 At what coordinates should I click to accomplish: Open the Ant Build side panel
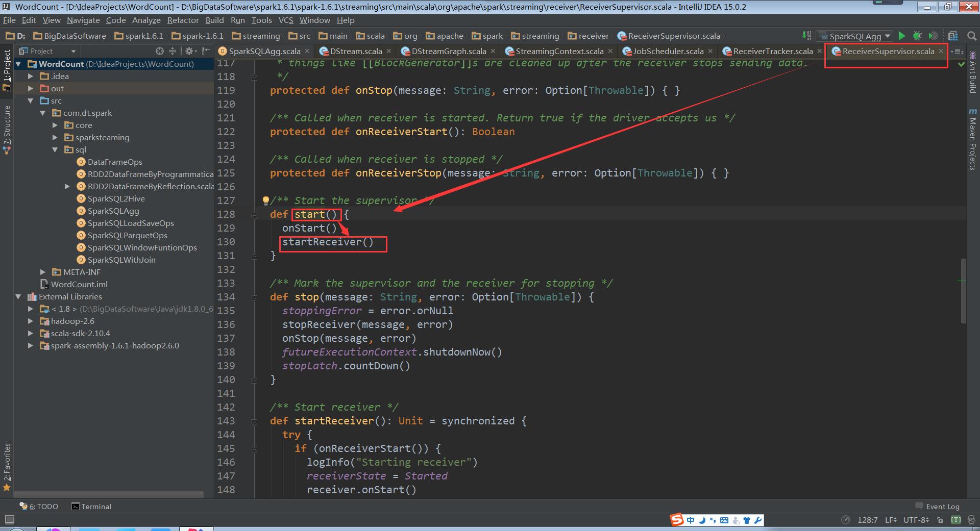[972, 71]
